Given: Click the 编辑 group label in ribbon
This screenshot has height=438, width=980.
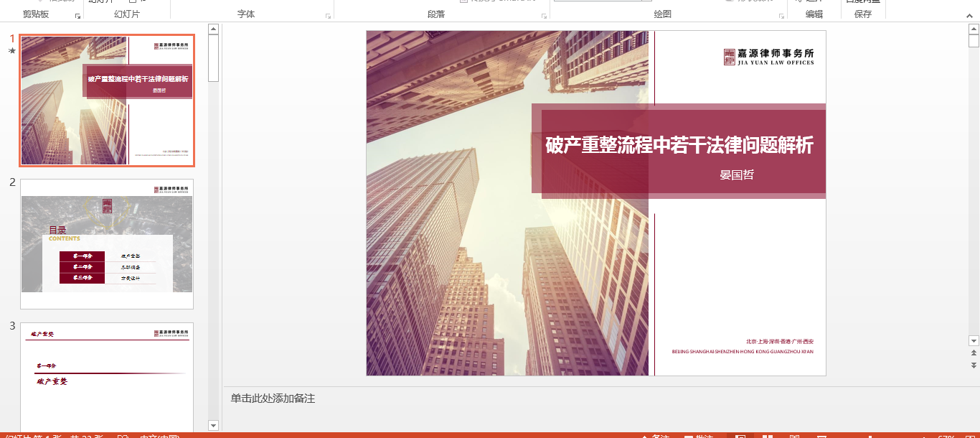Looking at the screenshot, I should (x=814, y=14).
